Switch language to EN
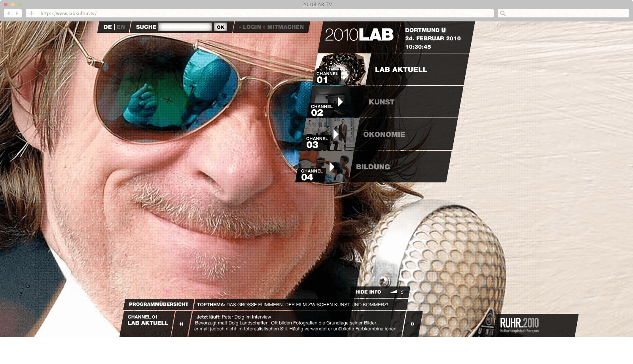The image size is (633, 364). pyautogui.click(x=121, y=27)
